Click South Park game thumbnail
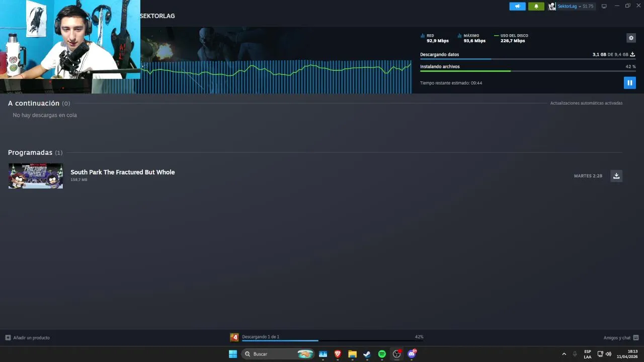 [36, 175]
